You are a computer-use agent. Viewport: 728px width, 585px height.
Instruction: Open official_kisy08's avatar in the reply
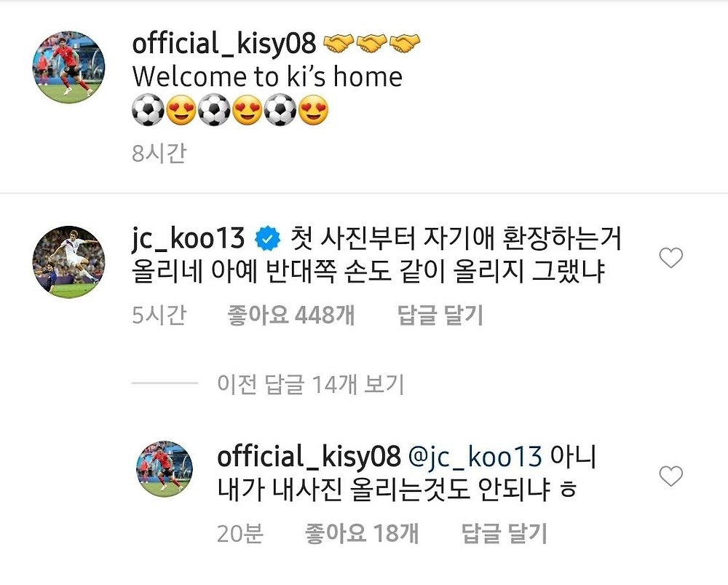(x=165, y=469)
